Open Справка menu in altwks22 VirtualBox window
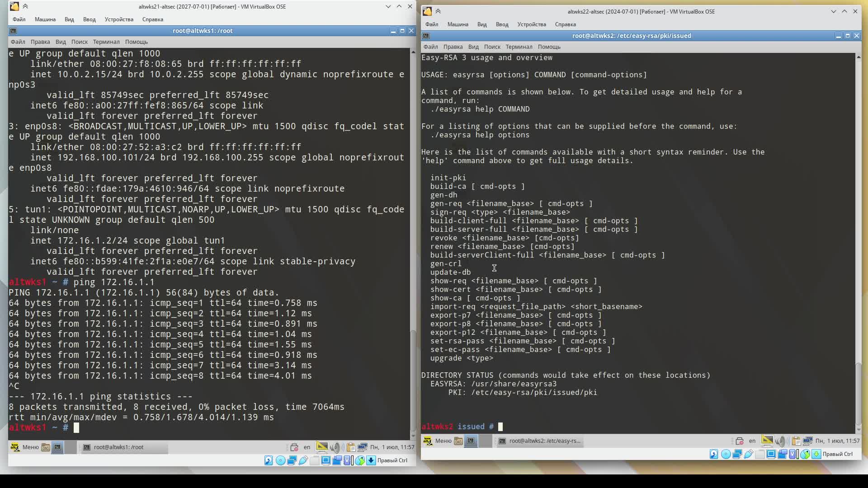The height and width of the screenshot is (488, 868). coord(565,24)
